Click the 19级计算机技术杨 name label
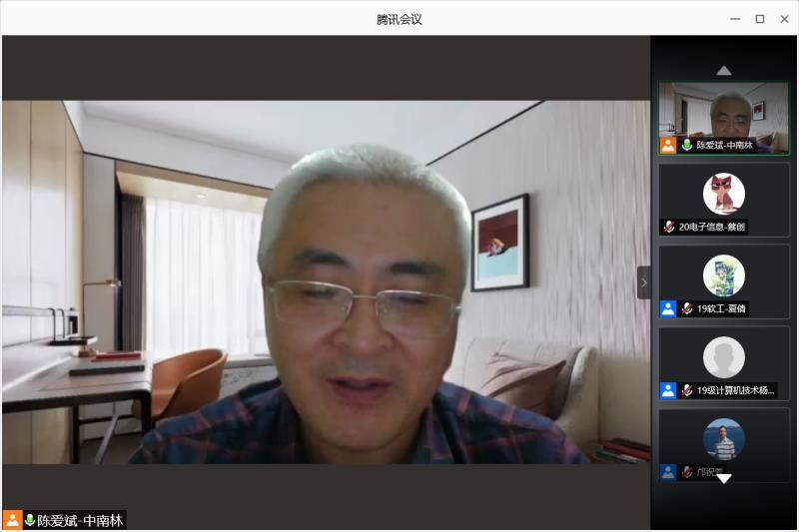 [735, 390]
